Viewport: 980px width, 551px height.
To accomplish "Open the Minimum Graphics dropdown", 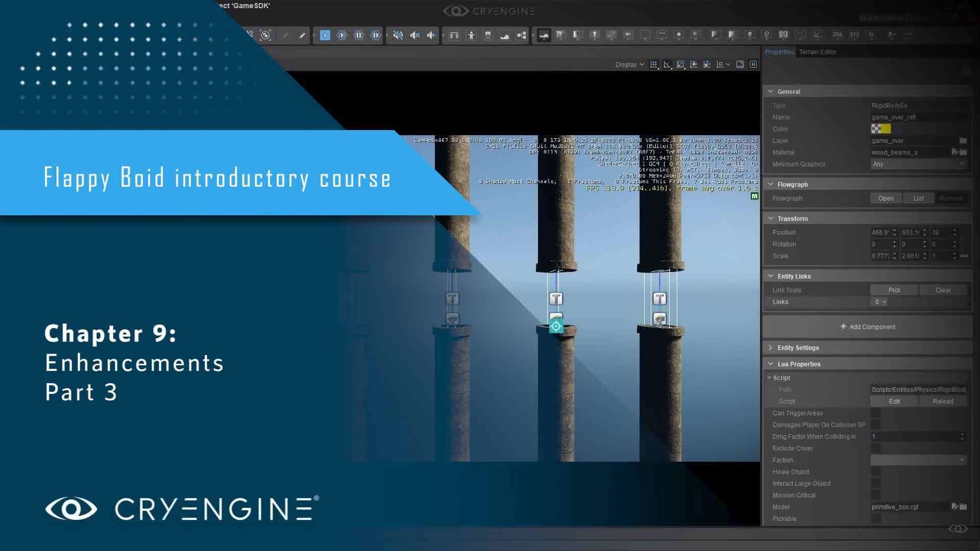I will (918, 164).
